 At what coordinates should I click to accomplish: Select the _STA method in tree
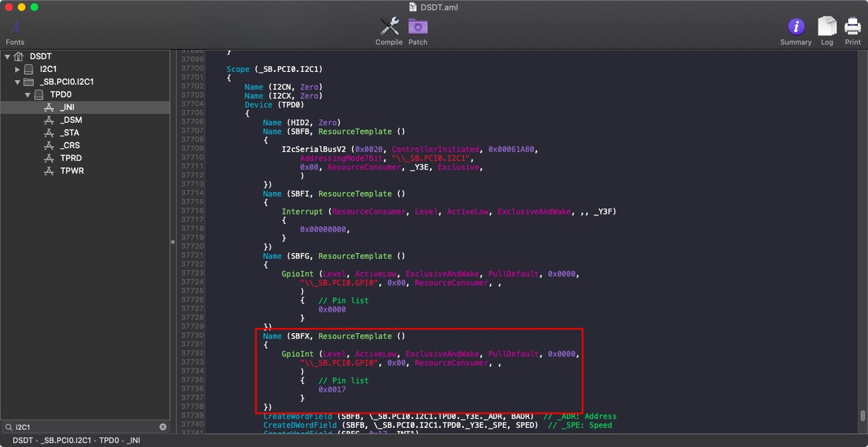[85, 133]
